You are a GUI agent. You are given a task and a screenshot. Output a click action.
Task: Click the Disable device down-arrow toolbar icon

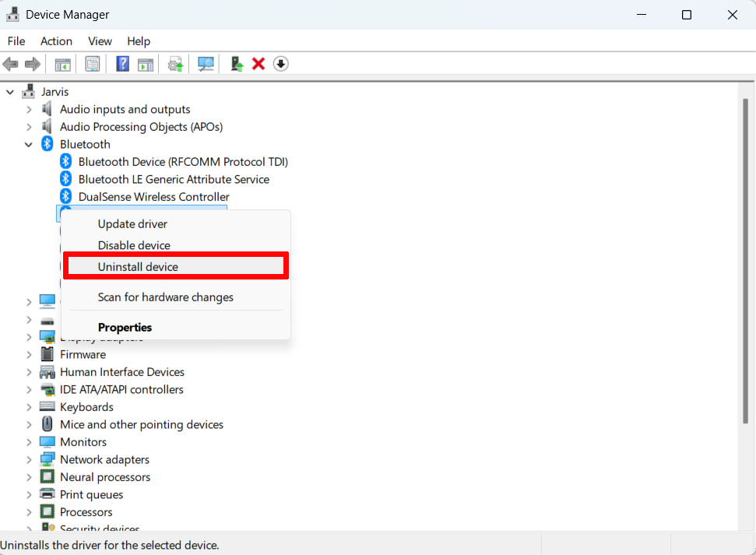click(x=280, y=63)
